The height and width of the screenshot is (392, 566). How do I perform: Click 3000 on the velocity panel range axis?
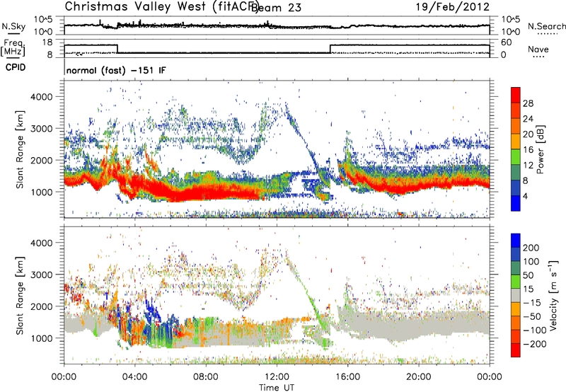[41, 275]
